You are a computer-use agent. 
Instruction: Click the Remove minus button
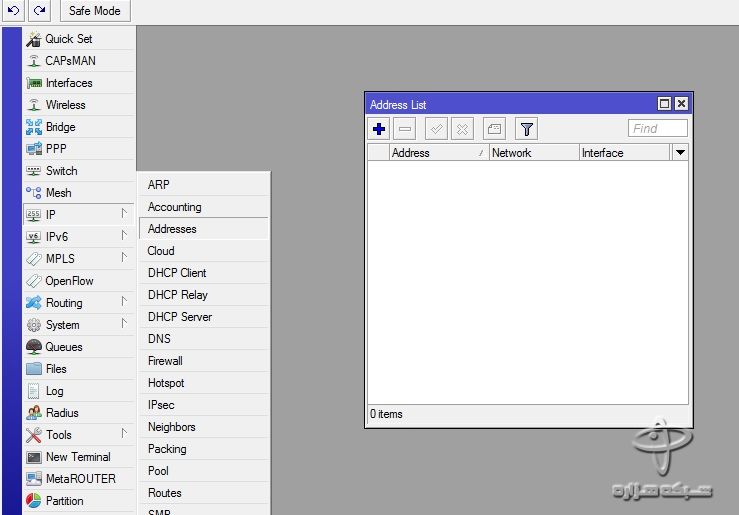click(405, 129)
